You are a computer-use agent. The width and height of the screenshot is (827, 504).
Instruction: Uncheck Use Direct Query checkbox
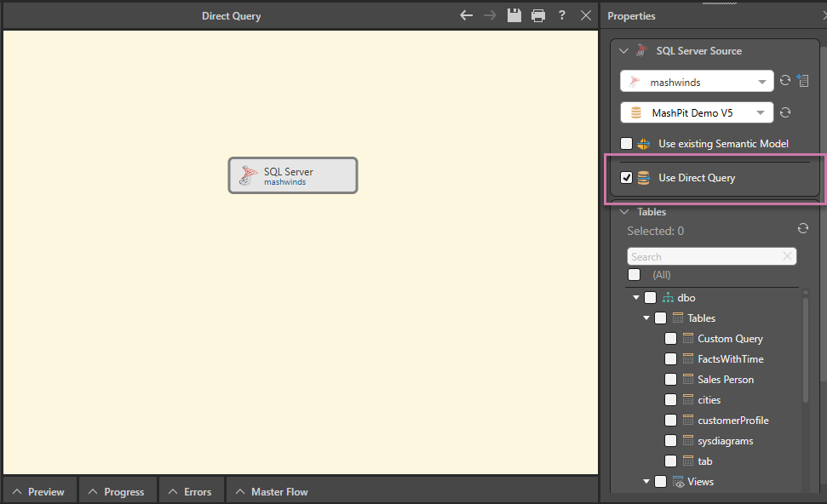[x=627, y=178]
